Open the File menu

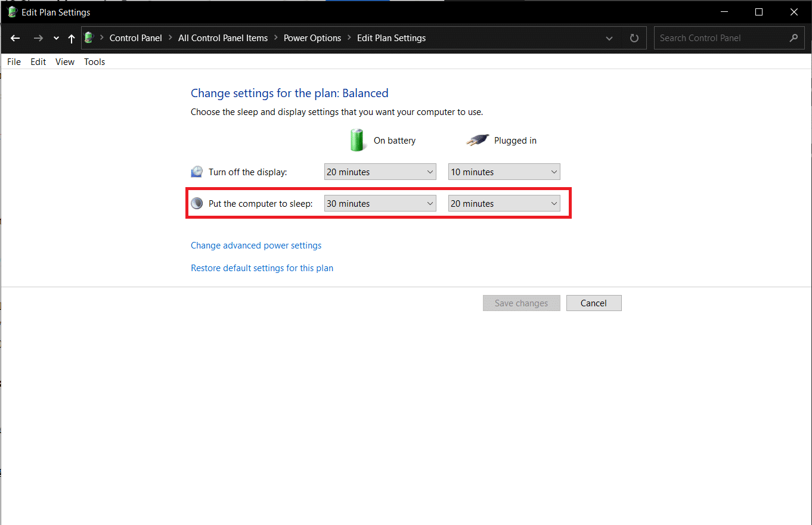[x=14, y=62]
